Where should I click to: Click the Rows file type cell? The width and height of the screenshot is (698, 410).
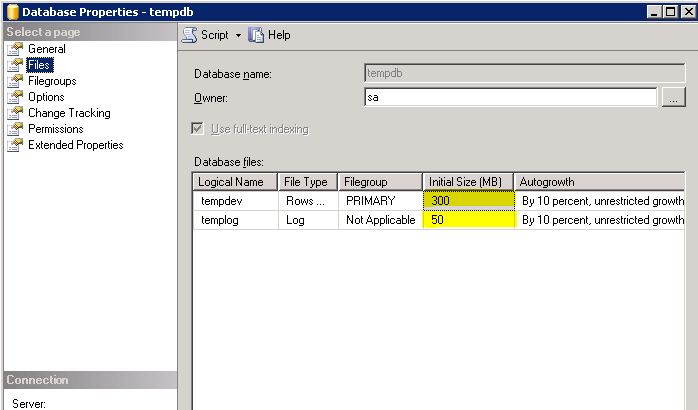[308, 201]
